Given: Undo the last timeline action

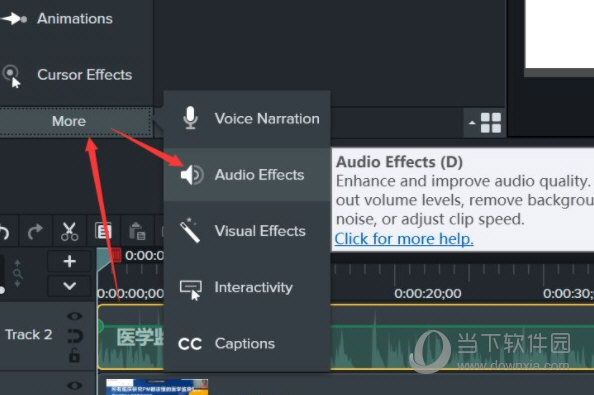Looking at the screenshot, I should pyautogui.click(x=4, y=232).
